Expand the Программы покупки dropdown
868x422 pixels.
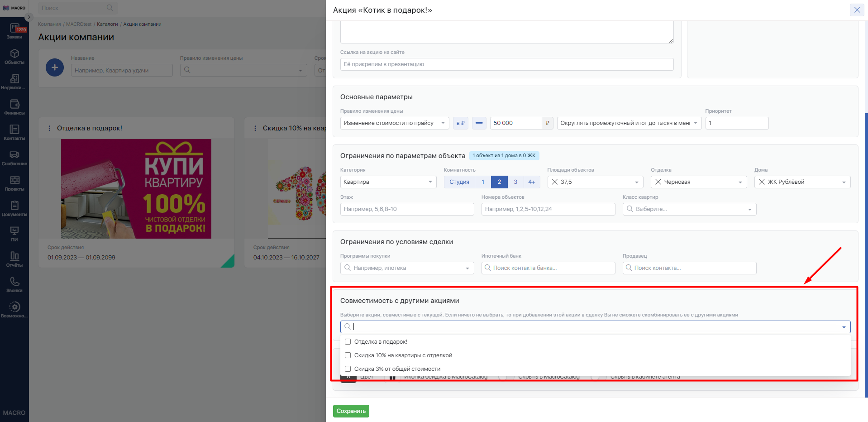[406, 268]
